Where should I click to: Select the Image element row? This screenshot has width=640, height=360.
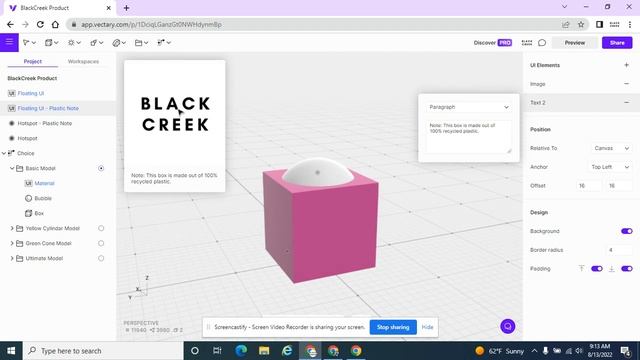[x=581, y=84]
